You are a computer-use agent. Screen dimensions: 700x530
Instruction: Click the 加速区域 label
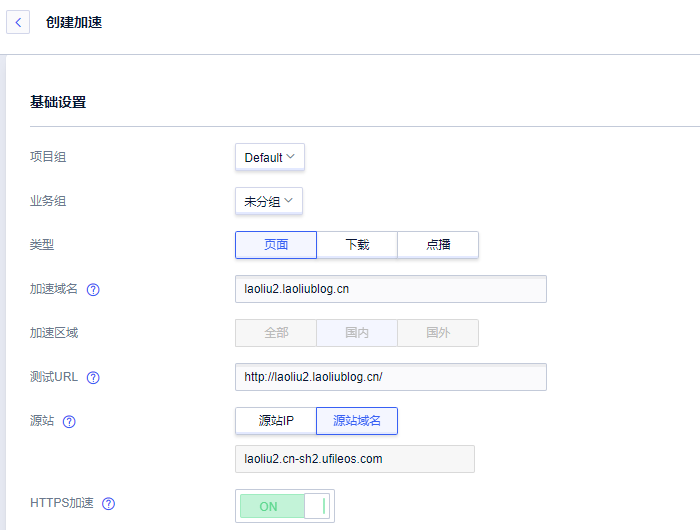coord(54,333)
